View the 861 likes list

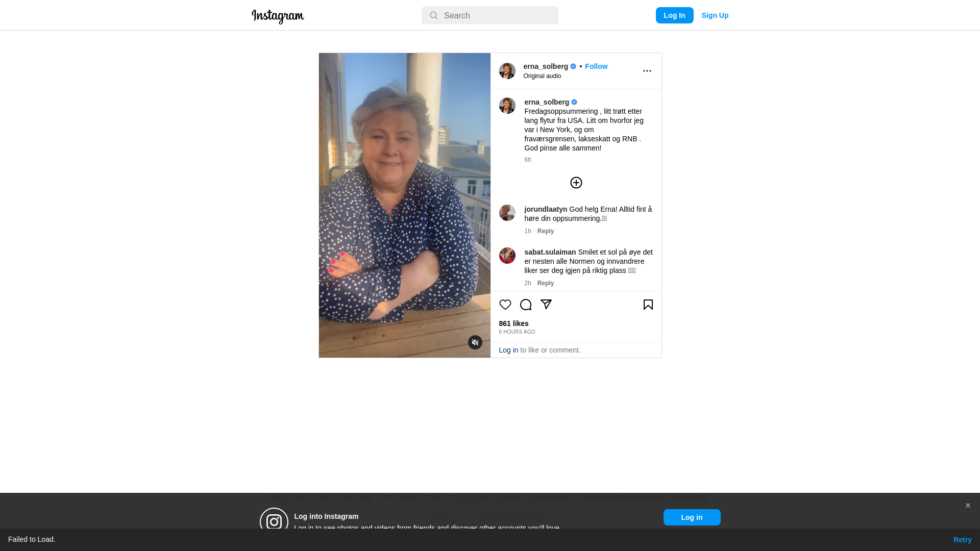tap(514, 323)
